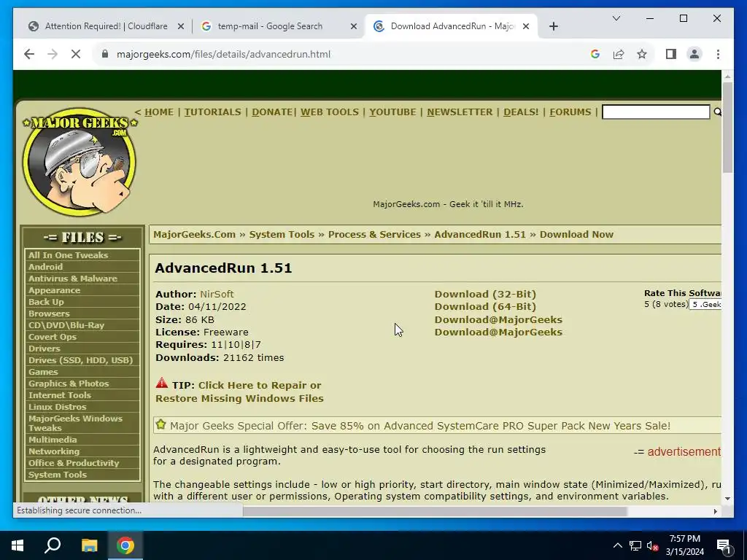Open the NEWSLETTER menu link
The image size is (747, 560).
(460, 112)
